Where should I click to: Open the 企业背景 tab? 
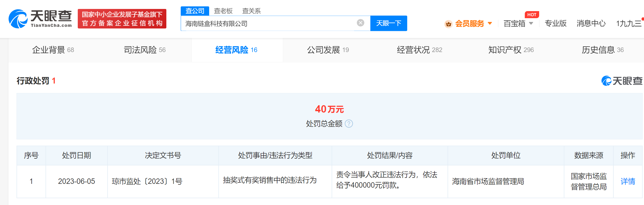[53, 50]
